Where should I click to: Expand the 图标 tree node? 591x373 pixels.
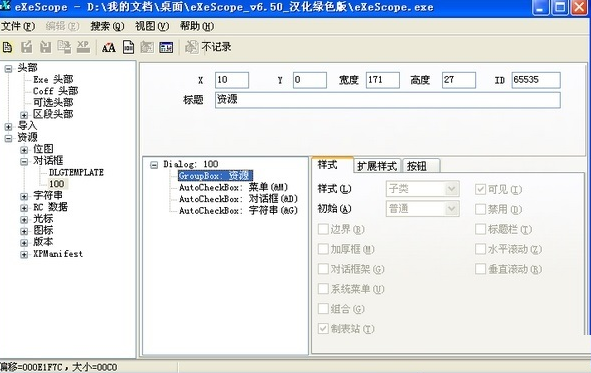24,231
